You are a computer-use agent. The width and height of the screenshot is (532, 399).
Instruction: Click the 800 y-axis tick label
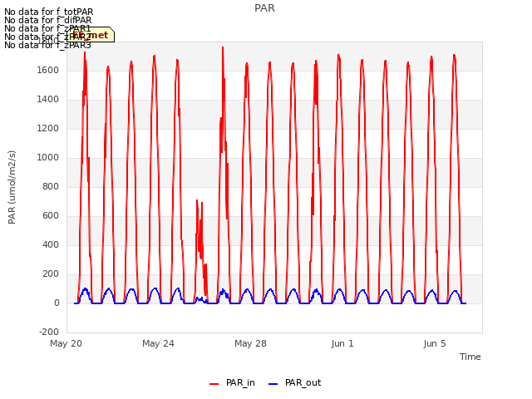(x=51, y=186)
